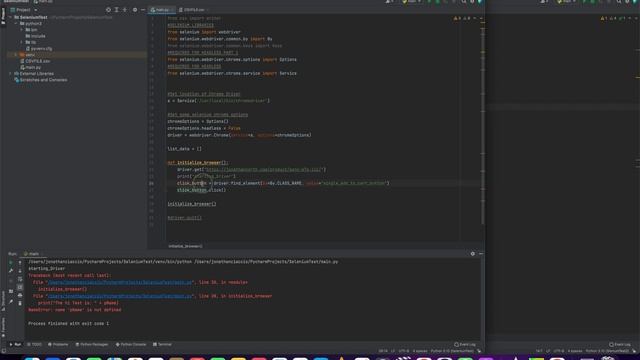This screenshot has width=640, height=360.
Task: Click the 'list_data = []' code line
Action: 184,149
